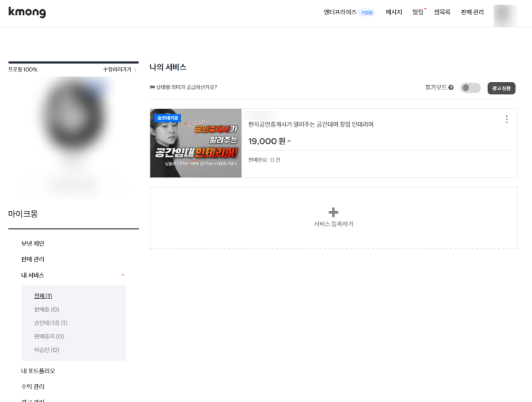Click the 프로필 100% progress bar
Image resolution: width=532 pixels, height=402 pixels.
73,62
